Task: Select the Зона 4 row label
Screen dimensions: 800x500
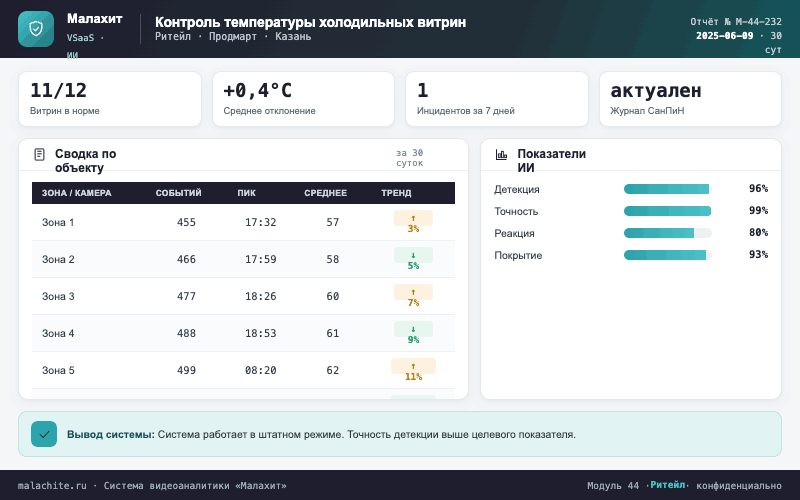Action: tap(58, 333)
